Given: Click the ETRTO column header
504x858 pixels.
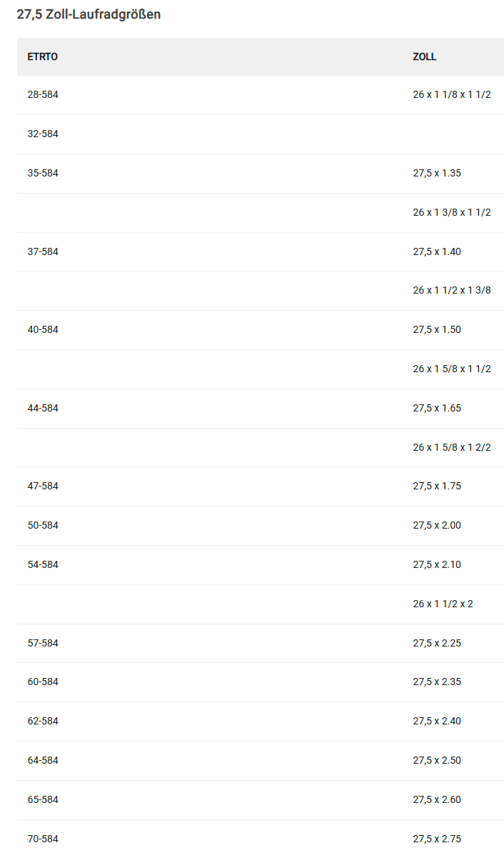Looking at the screenshot, I should coord(43,57).
